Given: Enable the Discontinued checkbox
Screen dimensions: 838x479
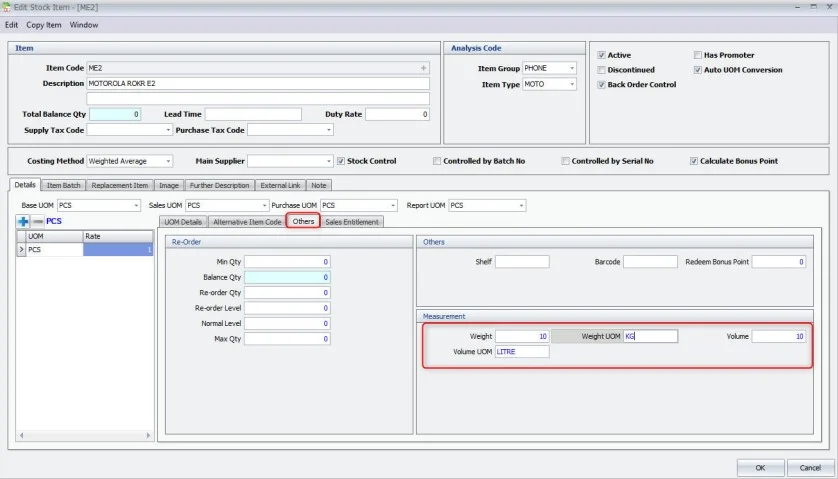Looking at the screenshot, I should coord(601,70).
